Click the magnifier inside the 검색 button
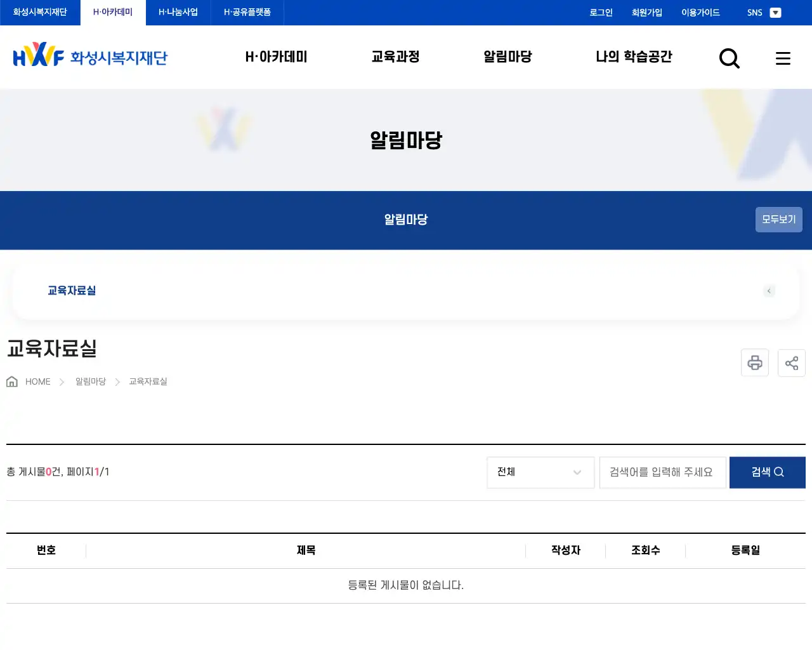812x650 pixels. pos(780,472)
